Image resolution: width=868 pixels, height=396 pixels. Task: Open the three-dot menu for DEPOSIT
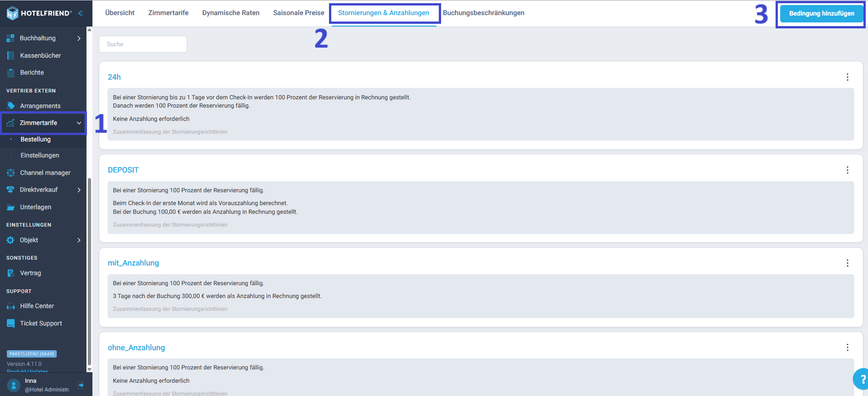coord(847,170)
